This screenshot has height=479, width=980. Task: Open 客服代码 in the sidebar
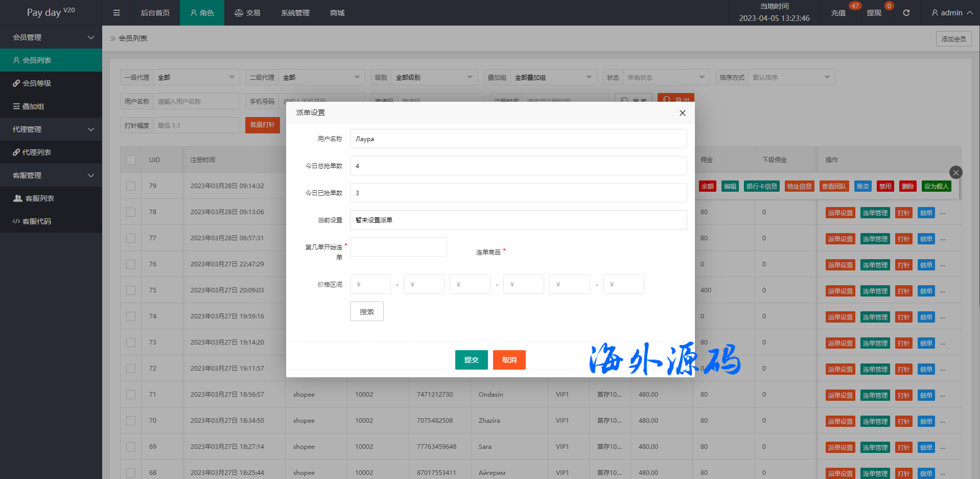pyautogui.click(x=37, y=221)
